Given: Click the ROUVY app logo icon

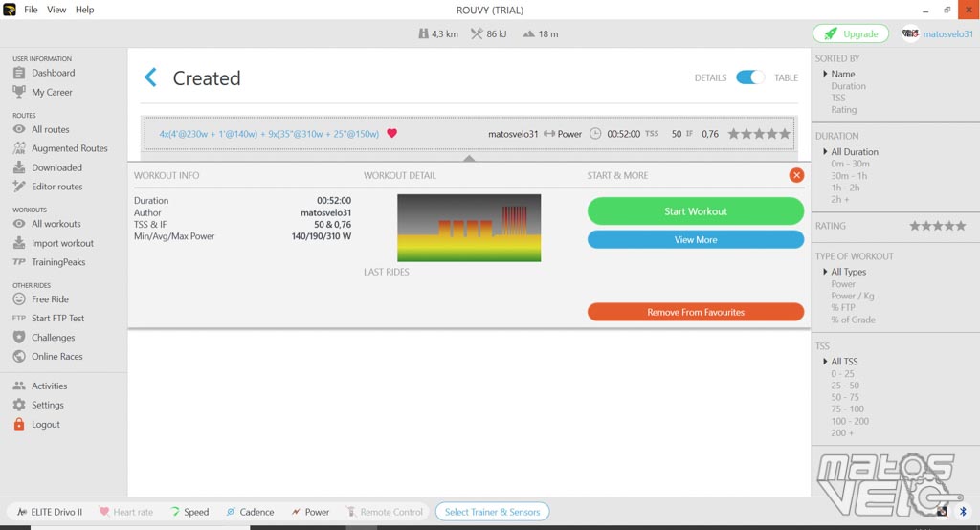Looking at the screenshot, I should pos(10,10).
